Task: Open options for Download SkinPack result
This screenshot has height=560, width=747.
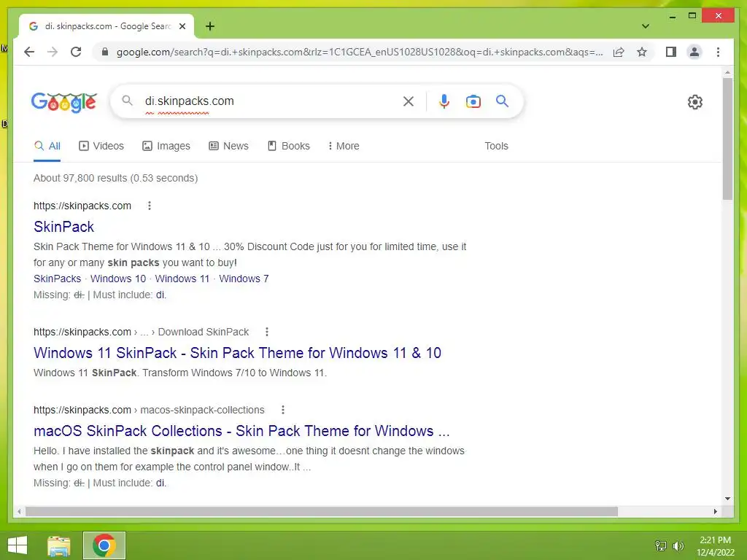Action: pyautogui.click(x=267, y=332)
